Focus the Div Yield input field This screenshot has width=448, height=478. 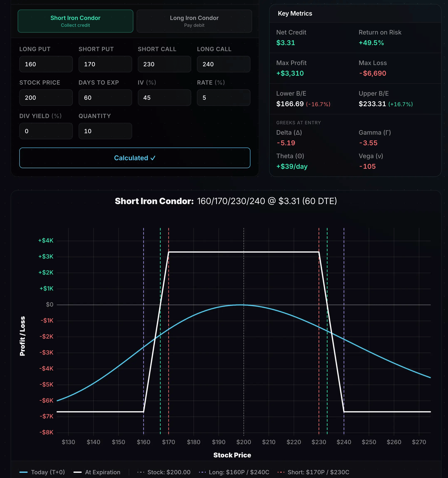tap(46, 131)
